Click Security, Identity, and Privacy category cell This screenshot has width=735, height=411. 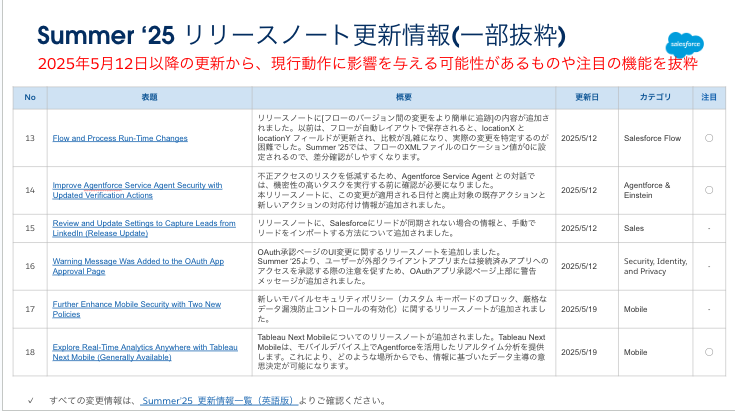655,266
